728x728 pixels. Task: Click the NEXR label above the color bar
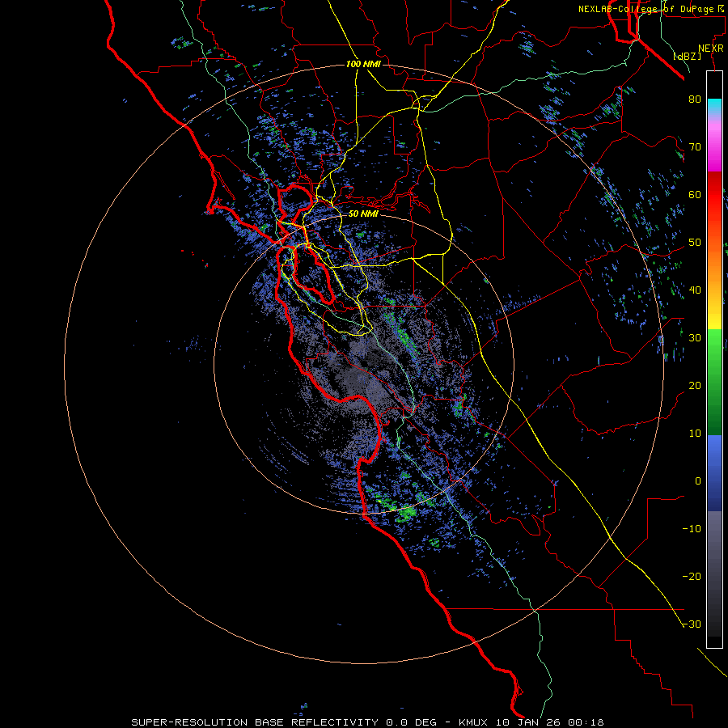point(711,49)
